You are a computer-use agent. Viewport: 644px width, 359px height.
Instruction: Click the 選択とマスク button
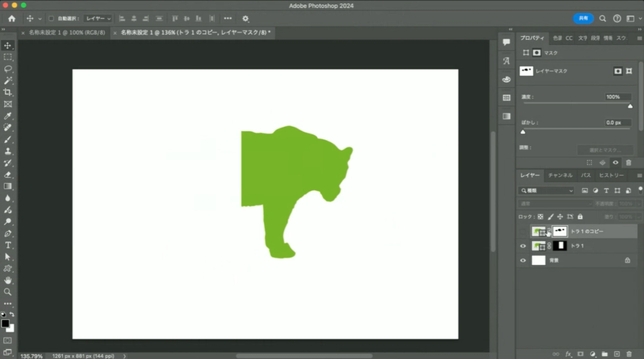pos(605,150)
